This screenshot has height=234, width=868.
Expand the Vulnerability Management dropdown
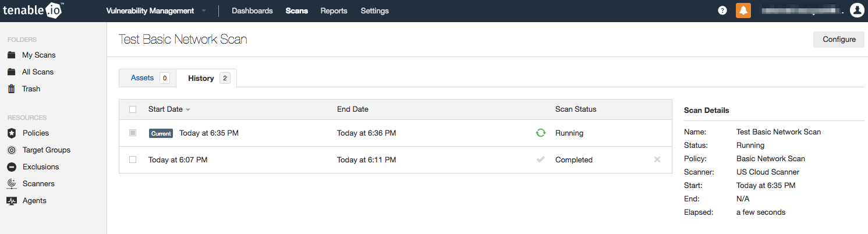(x=204, y=11)
